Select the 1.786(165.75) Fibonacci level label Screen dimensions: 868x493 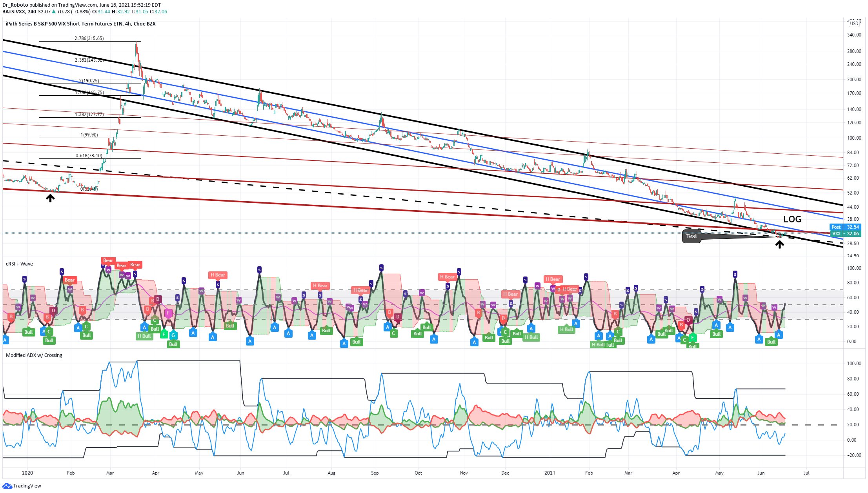89,93
